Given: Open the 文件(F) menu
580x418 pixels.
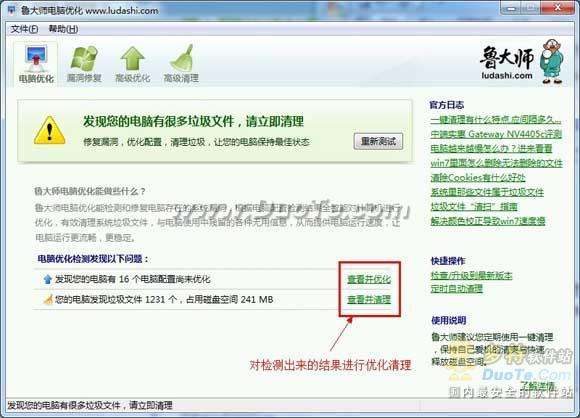Looking at the screenshot, I should click(24, 29).
